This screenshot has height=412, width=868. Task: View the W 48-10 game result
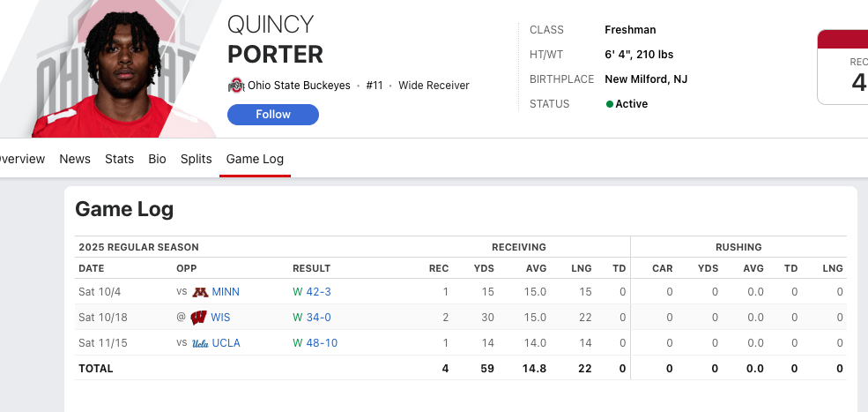tap(315, 343)
